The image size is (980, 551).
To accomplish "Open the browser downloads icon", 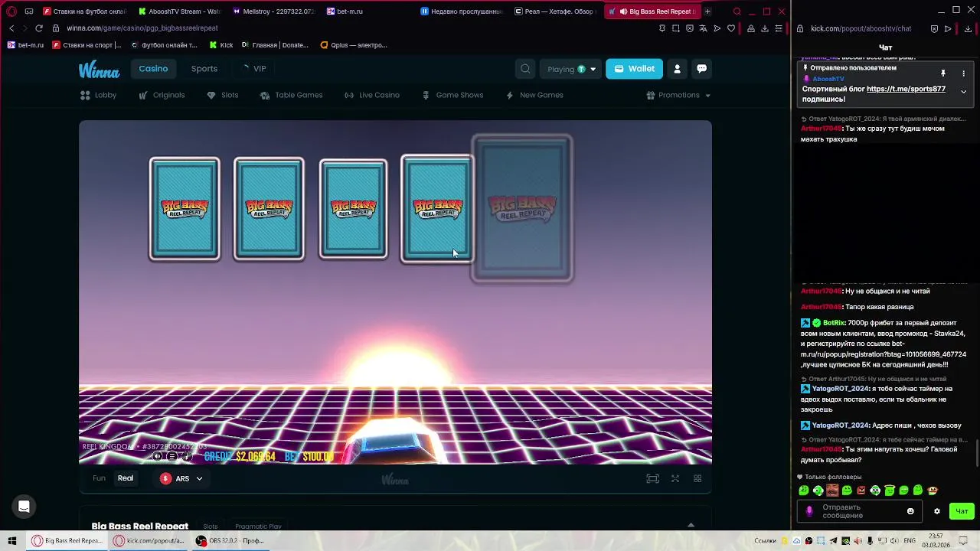I will [x=765, y=28].
